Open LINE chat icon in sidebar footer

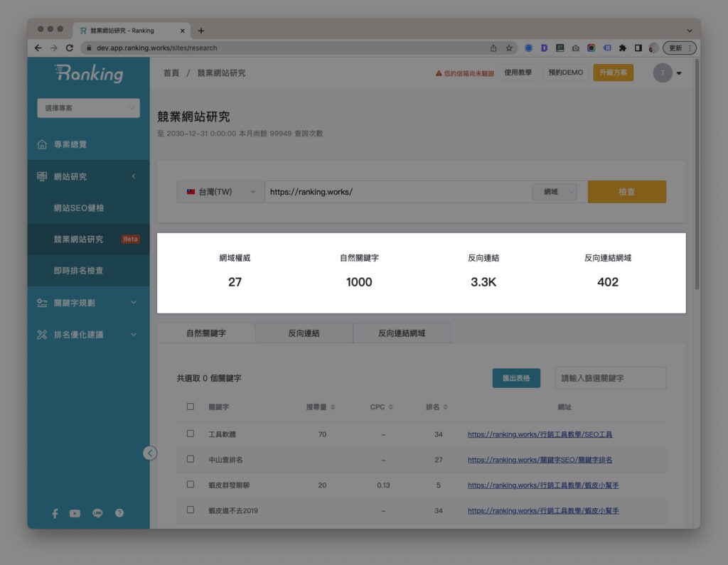[x=97, y=513]
